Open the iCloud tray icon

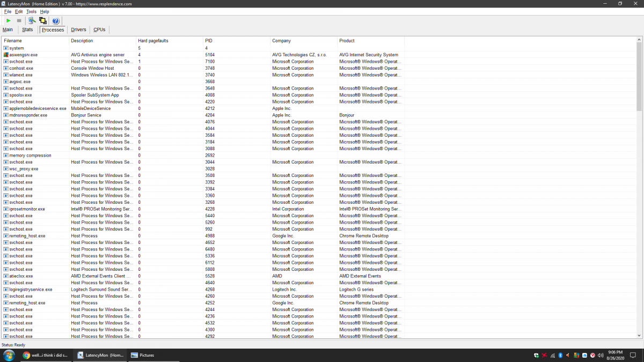[x=584, y=355]
